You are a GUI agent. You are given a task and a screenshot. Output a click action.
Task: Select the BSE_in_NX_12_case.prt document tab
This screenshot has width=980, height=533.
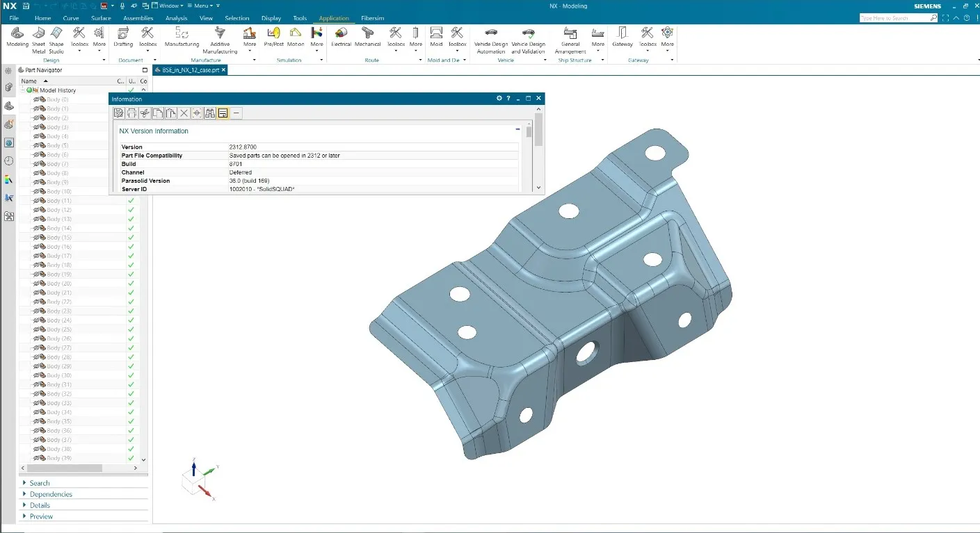click(x=189, y=70)
